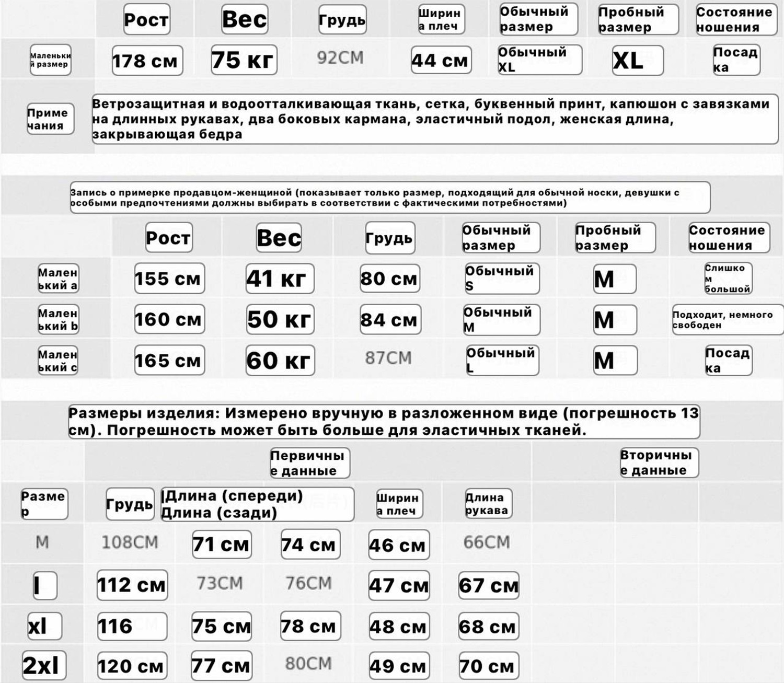Click the 165 см height cell

tap(169, 361)
